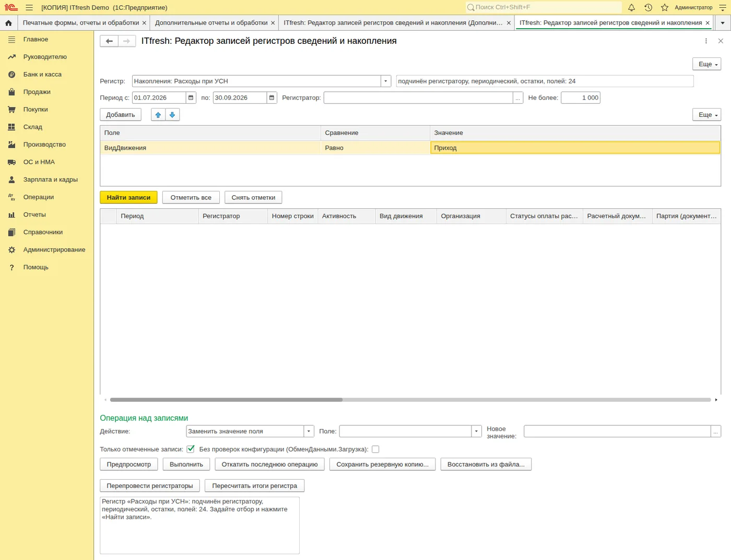Toggle 'Только отмеченные записи' checkbox

point(191,449)
